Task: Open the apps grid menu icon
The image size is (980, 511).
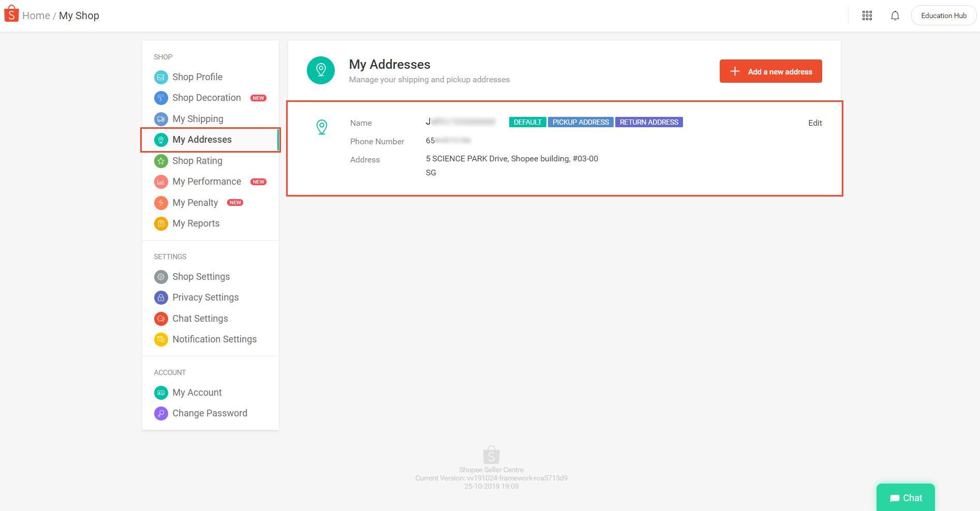Action: [867, 16]
